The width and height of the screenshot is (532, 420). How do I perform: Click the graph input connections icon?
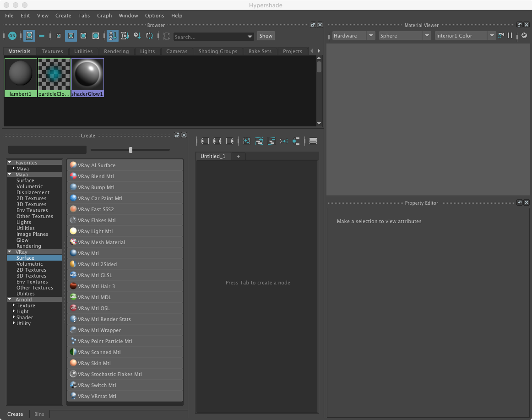tap(205, 141)
